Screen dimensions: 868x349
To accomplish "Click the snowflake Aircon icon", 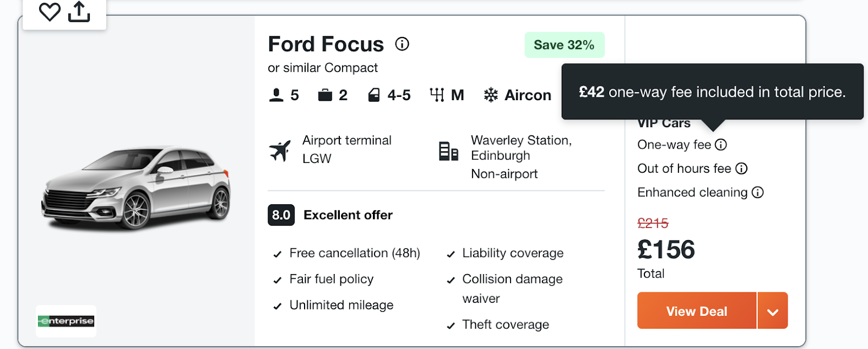I will pyautogui.click(x=491, y=95).
